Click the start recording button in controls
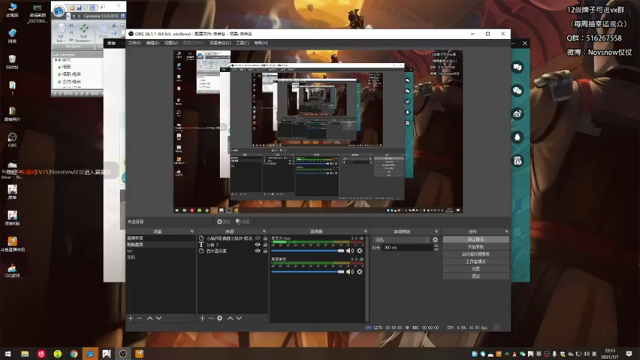The width and height of the screenshot is (640, 360). click(476, 247)
